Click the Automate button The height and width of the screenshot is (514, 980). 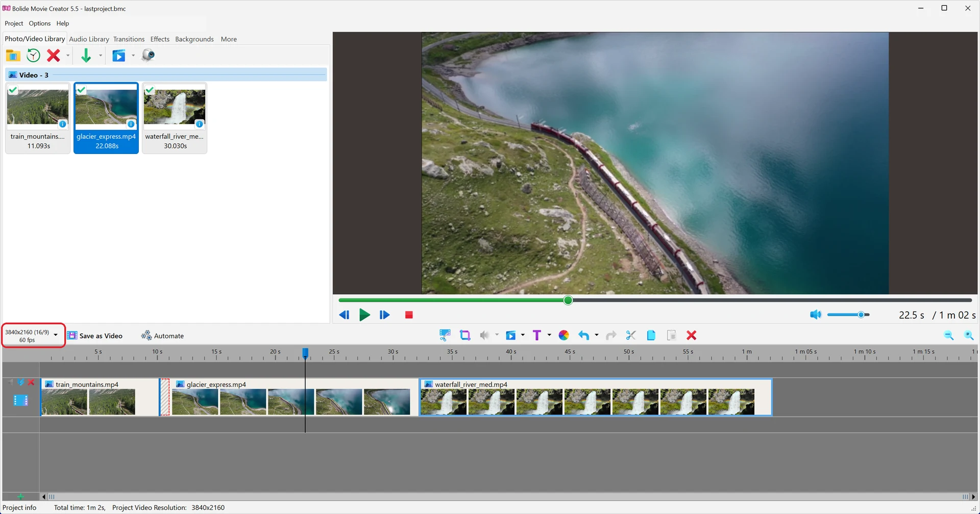pyautogui.click(x=162, y=336)
